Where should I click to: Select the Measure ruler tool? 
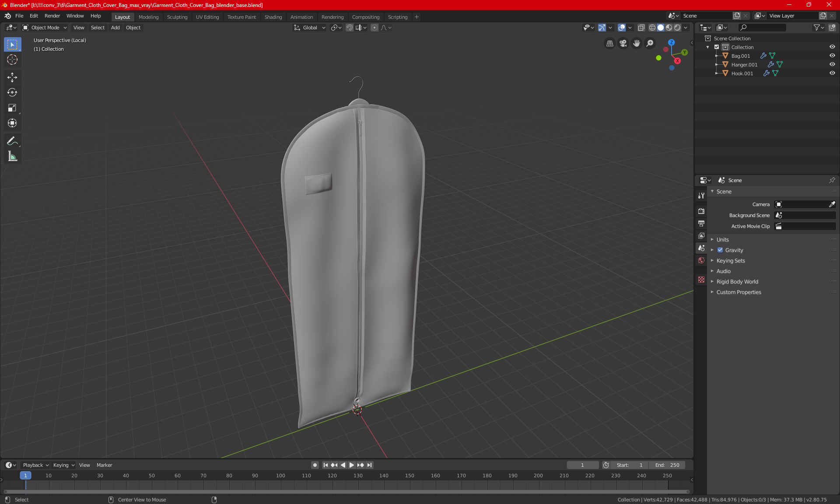click(12, 156)
